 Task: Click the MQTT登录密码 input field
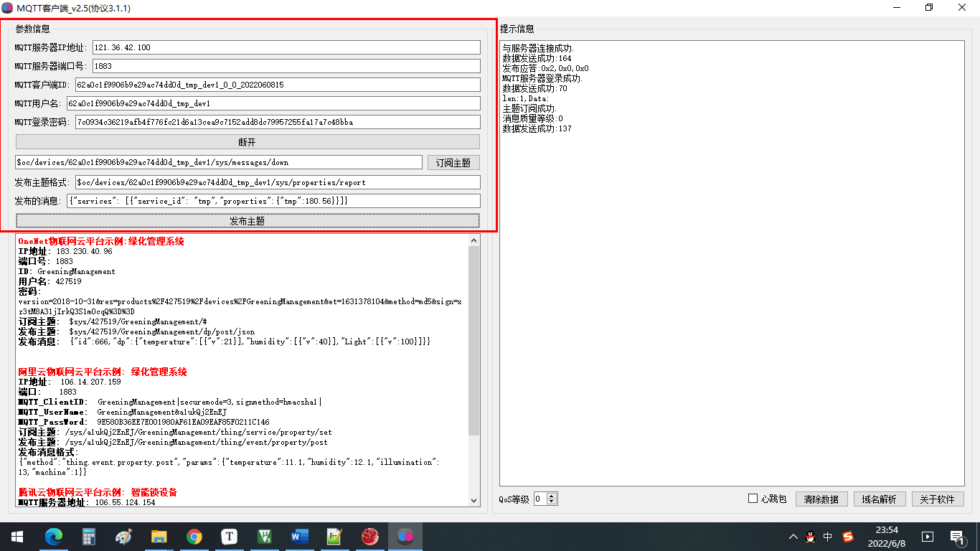[x=278, y=122]
